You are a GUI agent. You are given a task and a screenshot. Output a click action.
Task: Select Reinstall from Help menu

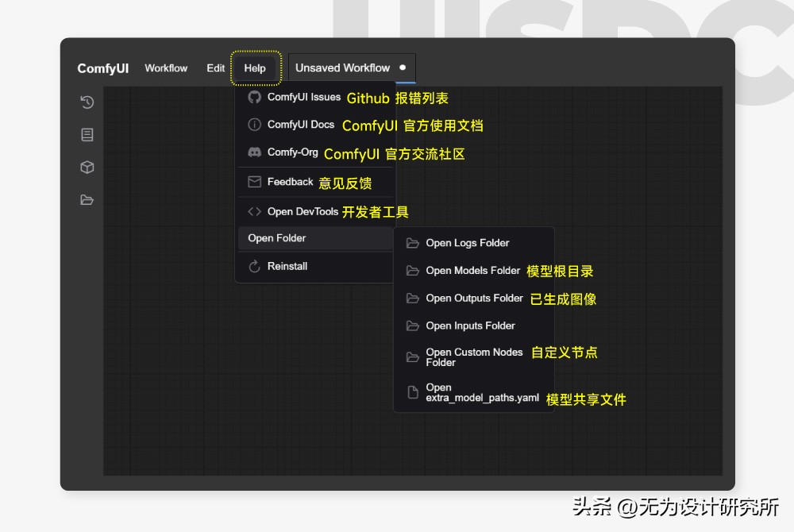[316, 266]
